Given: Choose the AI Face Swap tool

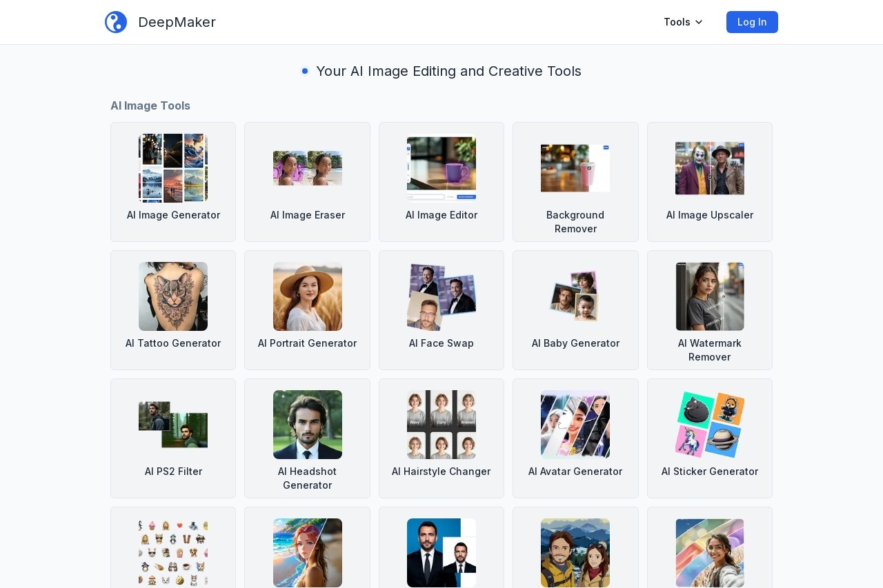Looking at the screenshot, I should 441,310.
